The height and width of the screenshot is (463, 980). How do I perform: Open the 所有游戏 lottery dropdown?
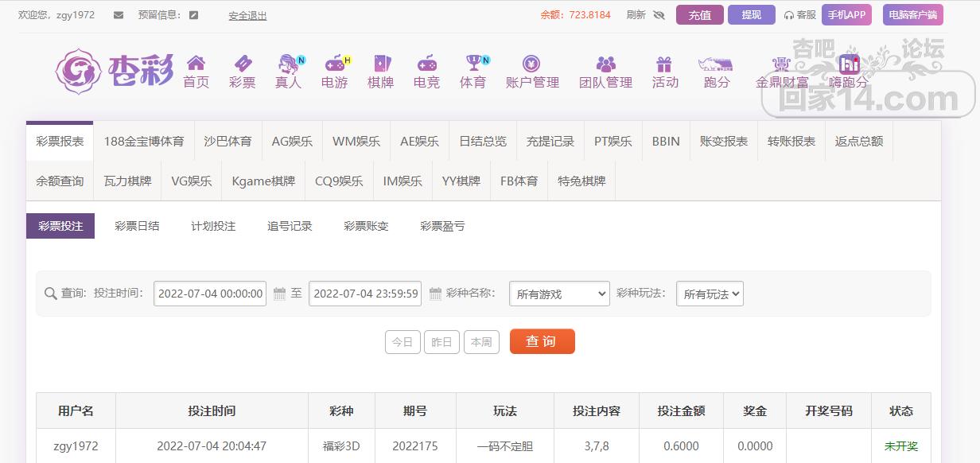coord(559,294)
